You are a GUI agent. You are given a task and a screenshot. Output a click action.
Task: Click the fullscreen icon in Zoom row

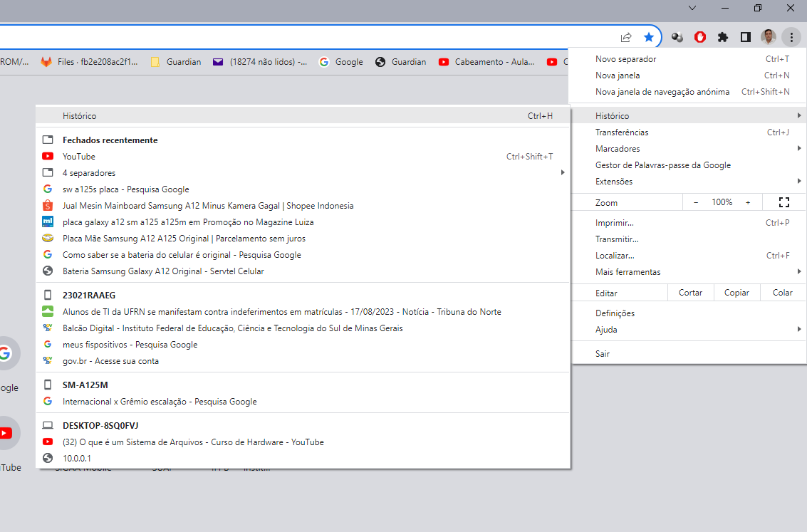[783, 202]
